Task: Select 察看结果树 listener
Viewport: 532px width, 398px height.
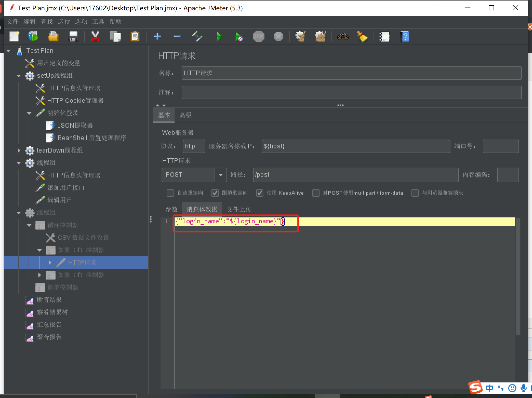Action: (52, 312)
